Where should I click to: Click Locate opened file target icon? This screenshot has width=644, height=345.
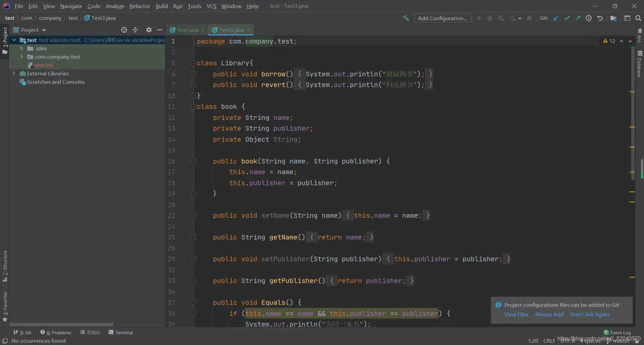(124, 30)
